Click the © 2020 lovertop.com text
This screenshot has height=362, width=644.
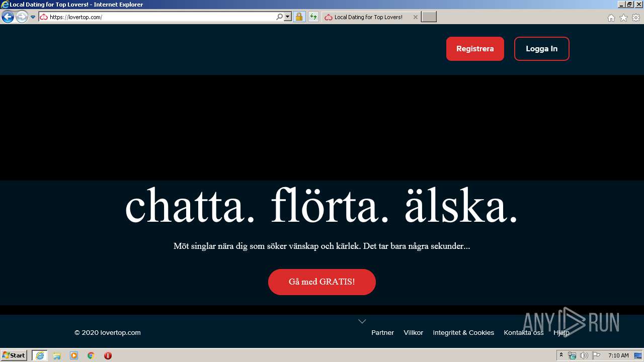click(108, 333)
